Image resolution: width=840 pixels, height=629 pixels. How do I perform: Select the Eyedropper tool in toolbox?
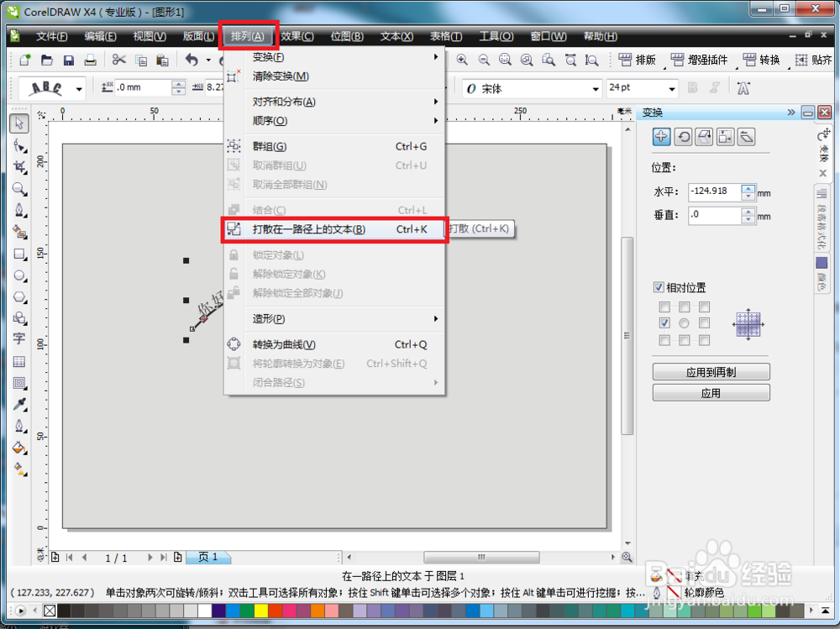19,404
